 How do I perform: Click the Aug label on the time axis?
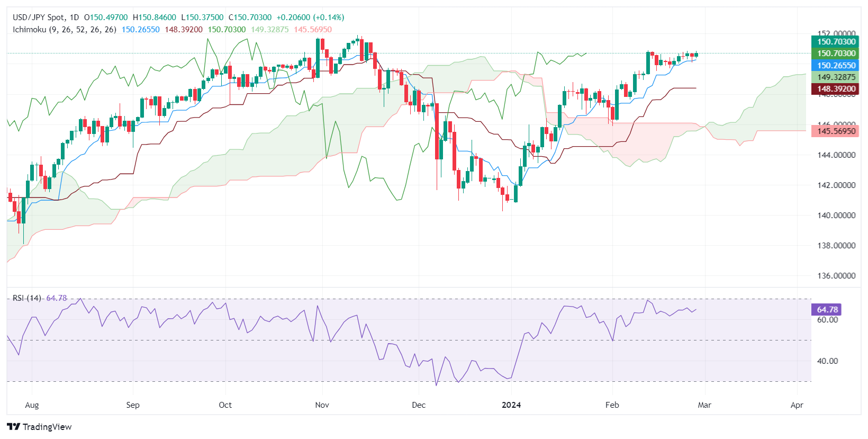click(32, 405)
